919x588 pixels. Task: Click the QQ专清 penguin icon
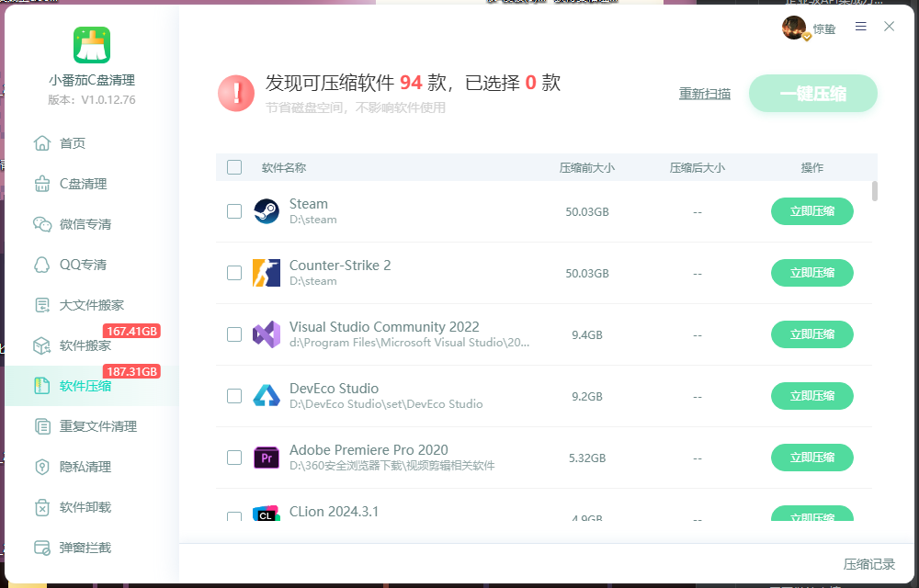coord(42,264)
